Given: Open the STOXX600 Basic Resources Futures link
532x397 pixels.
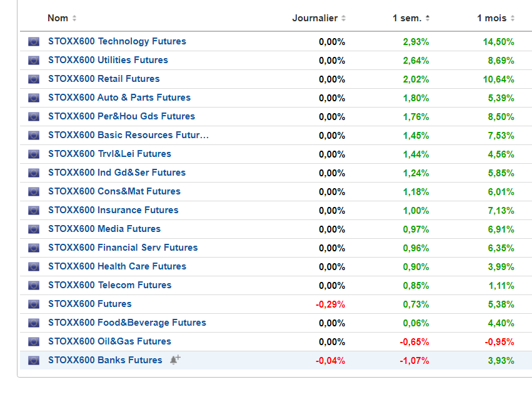Looking at the screenshot, I should pyautogui.click(x=128, y=135).
